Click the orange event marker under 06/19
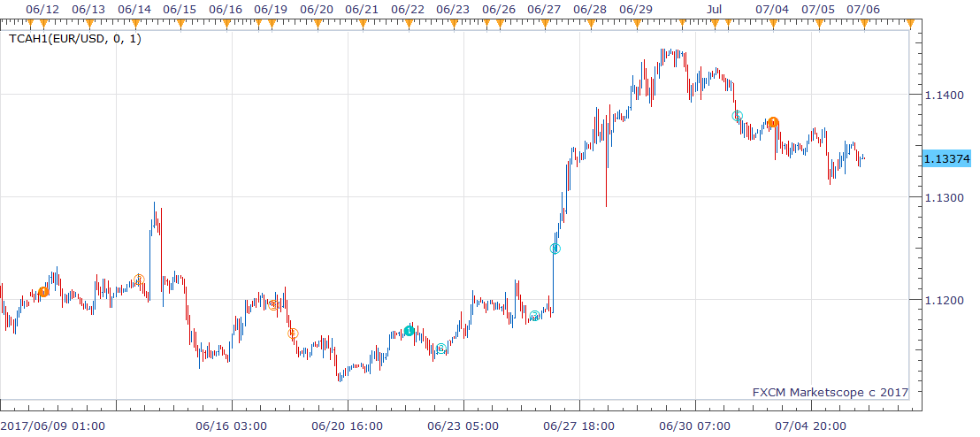 click(x=272, y=24)
